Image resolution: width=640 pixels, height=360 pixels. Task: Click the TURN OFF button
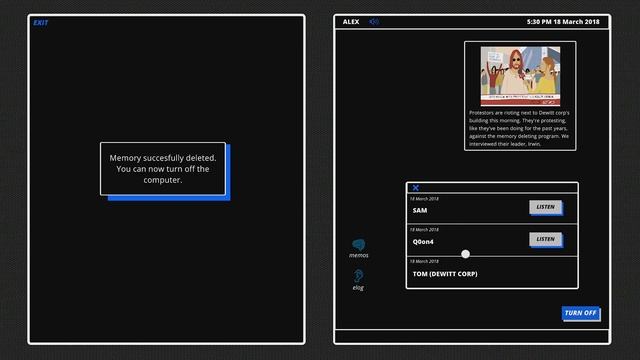tap(580, 313)
